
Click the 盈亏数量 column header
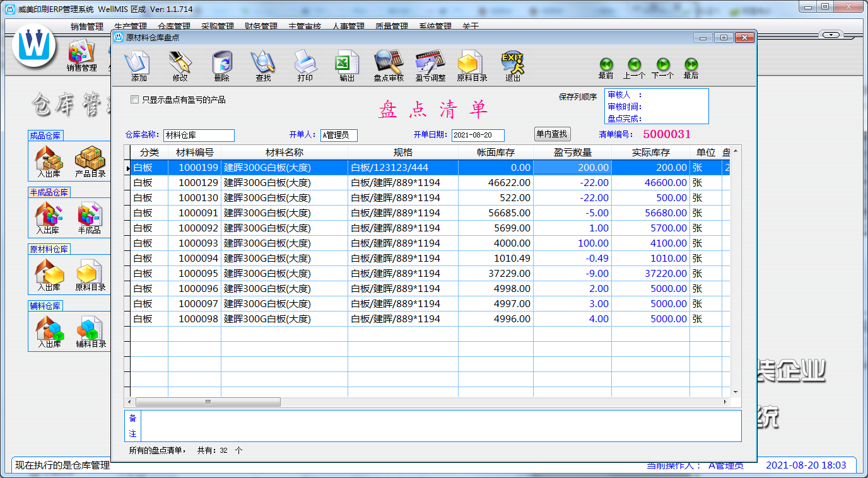(572, 153)
